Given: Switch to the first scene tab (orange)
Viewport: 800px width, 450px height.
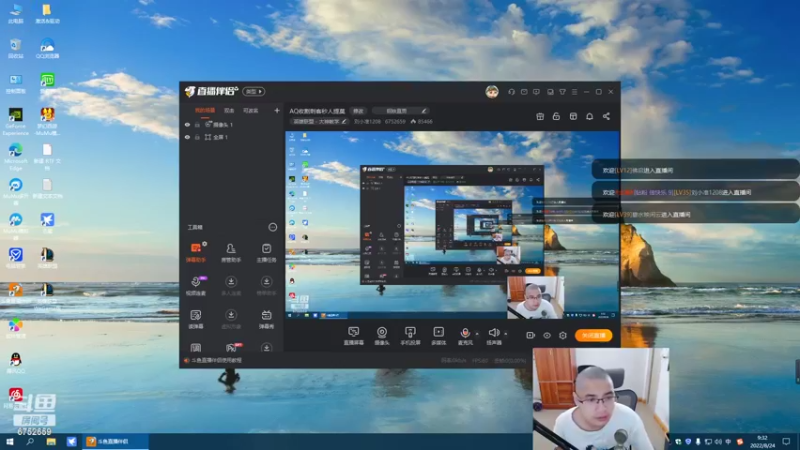Looking at the screenshot, I should tap(205, 110).
